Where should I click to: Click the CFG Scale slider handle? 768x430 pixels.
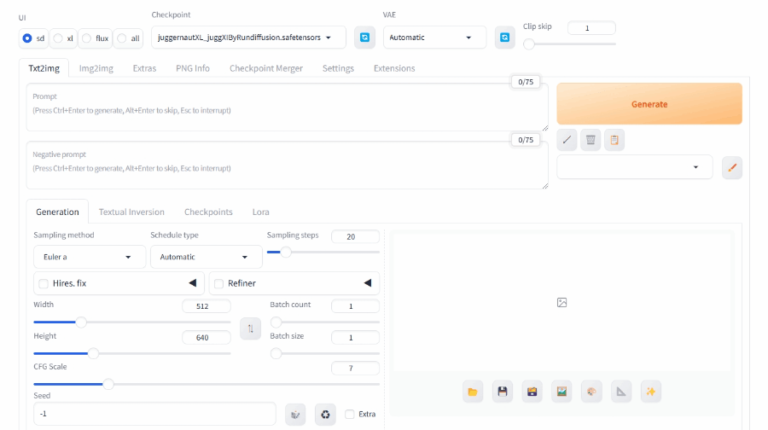108,383
